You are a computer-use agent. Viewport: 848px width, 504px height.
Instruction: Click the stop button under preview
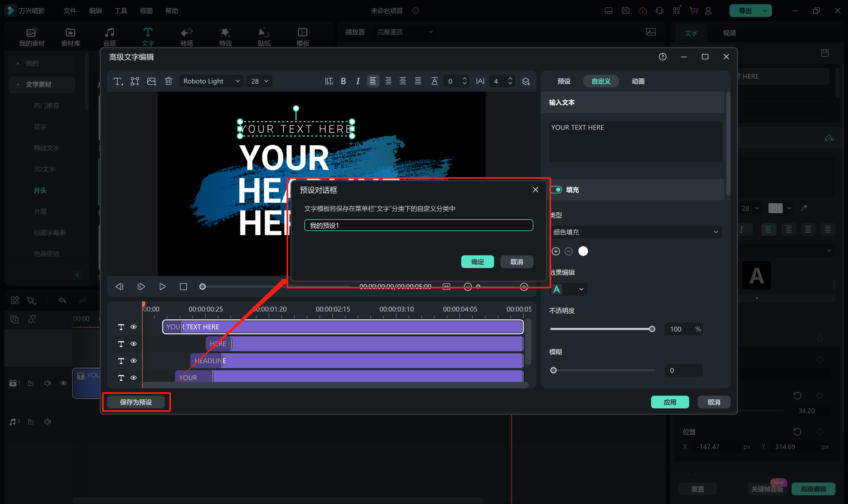183,287
